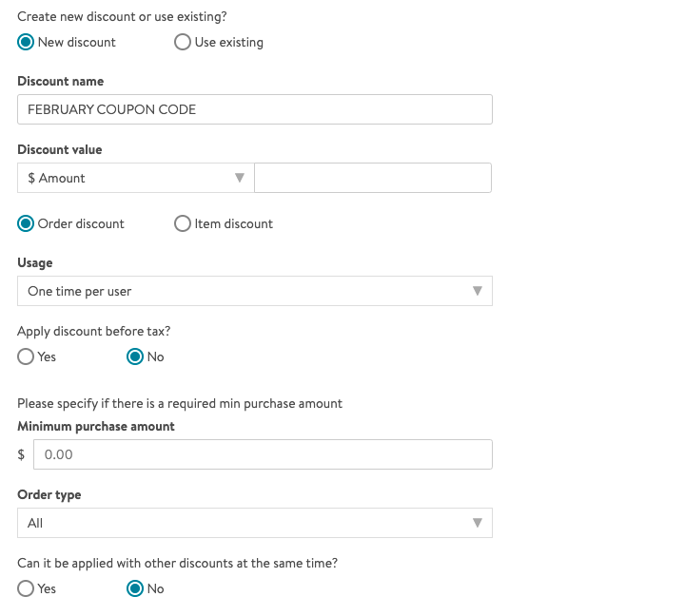This screenshot has height=616, width=685.
Task: Select the New discount radio button
Action: pos(27,42)
